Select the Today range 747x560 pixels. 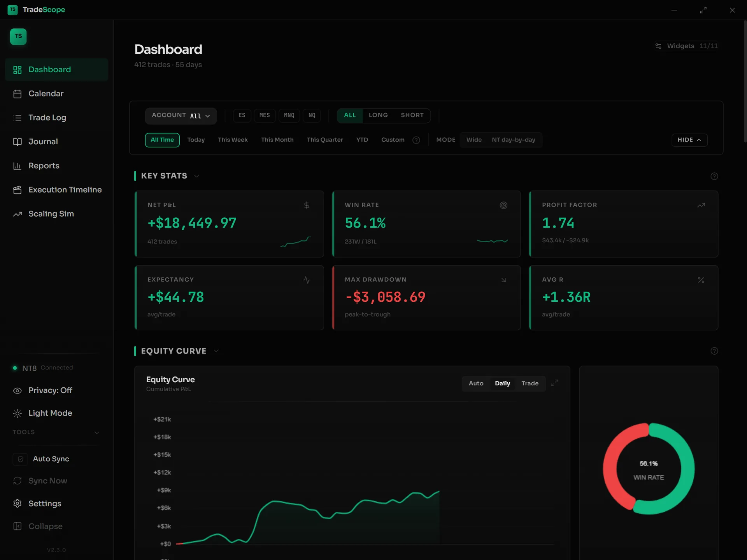tap(196, 140)
